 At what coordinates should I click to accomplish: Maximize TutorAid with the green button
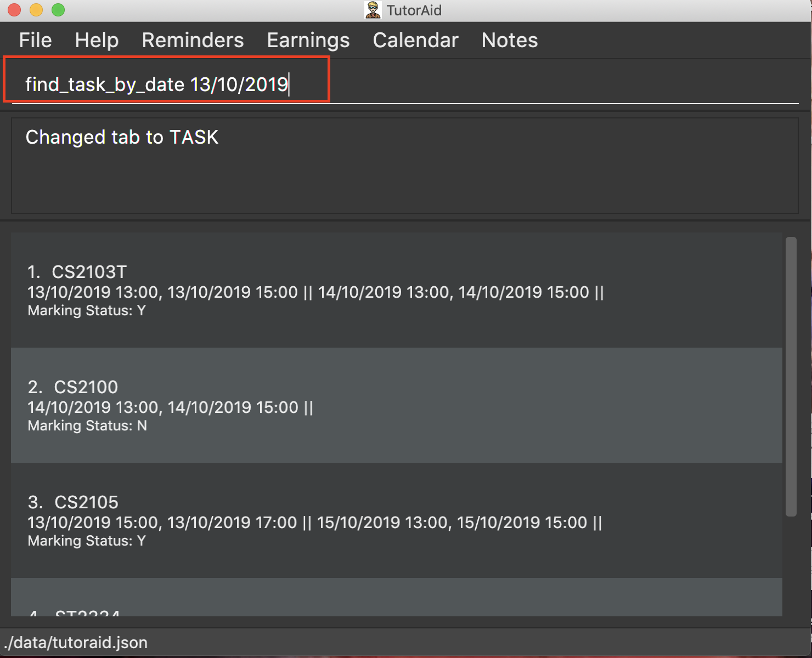click(x=58, y=10)
